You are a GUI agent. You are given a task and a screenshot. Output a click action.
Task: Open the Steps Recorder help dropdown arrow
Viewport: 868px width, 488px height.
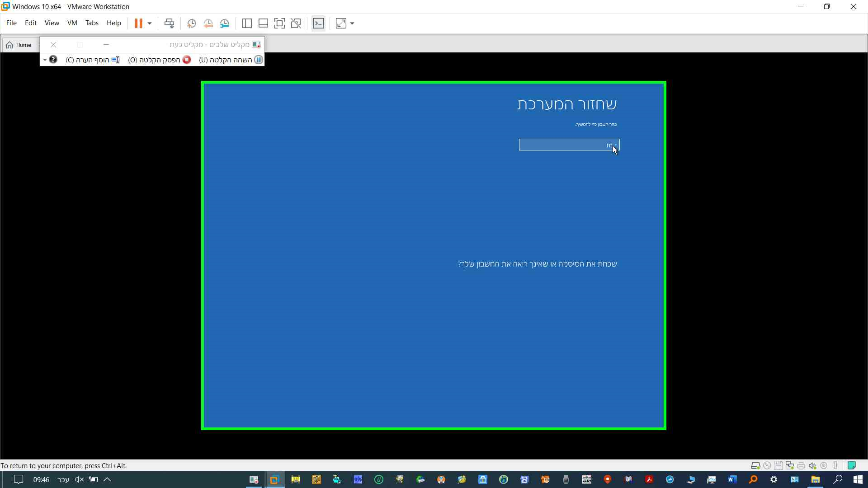pos(45,60)
